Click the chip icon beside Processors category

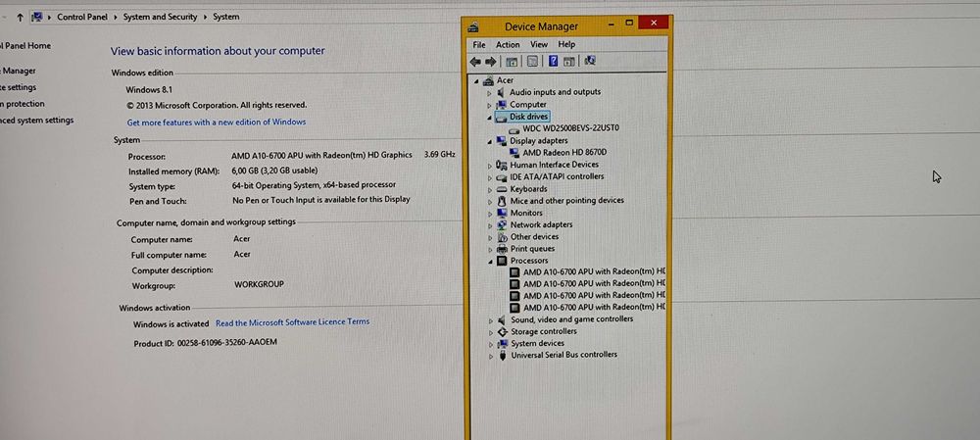(x=502, y=261)
